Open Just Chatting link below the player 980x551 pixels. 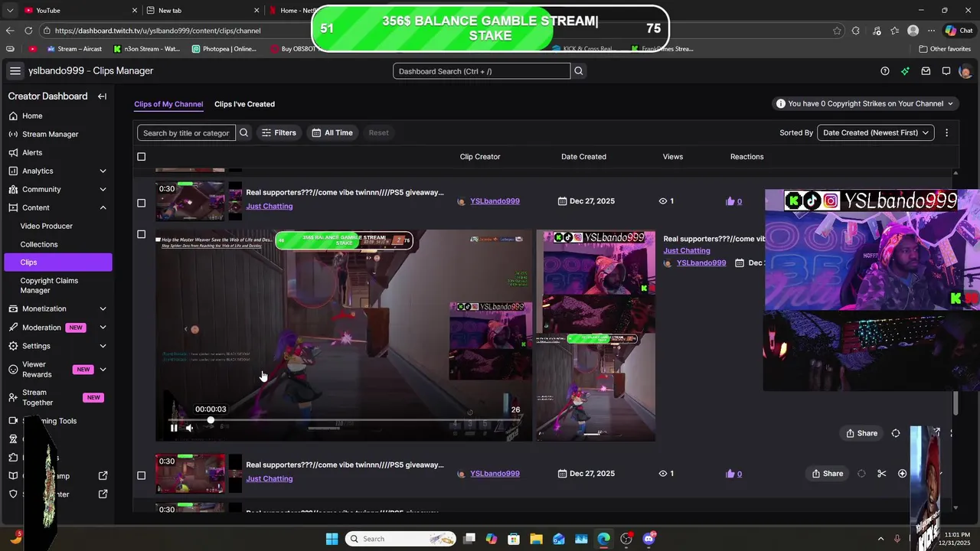pos(269,478)
